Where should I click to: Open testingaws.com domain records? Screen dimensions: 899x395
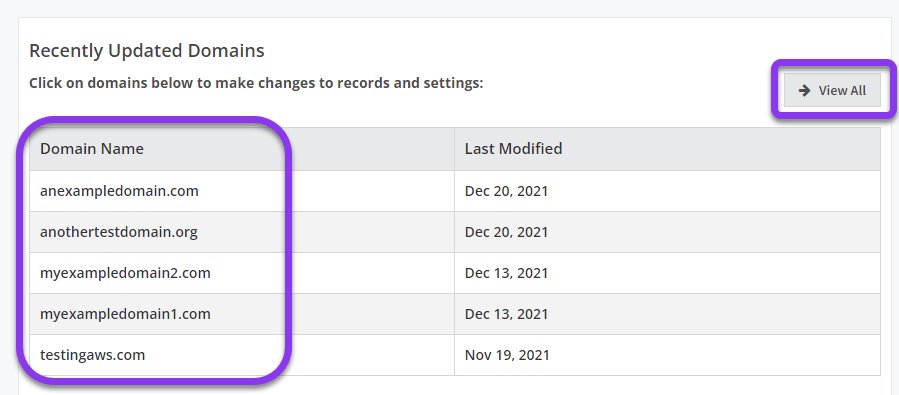pyautogui.click(x=92, y=355)
